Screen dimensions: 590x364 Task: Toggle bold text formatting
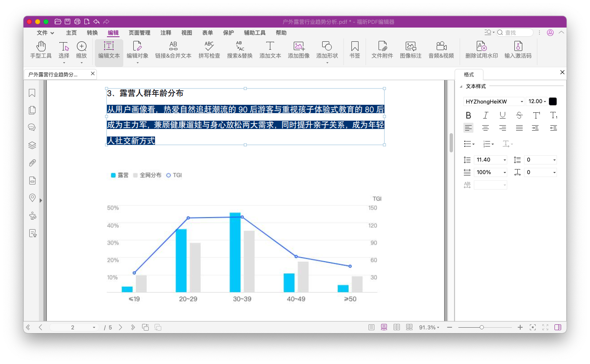[x=468, y=115]
